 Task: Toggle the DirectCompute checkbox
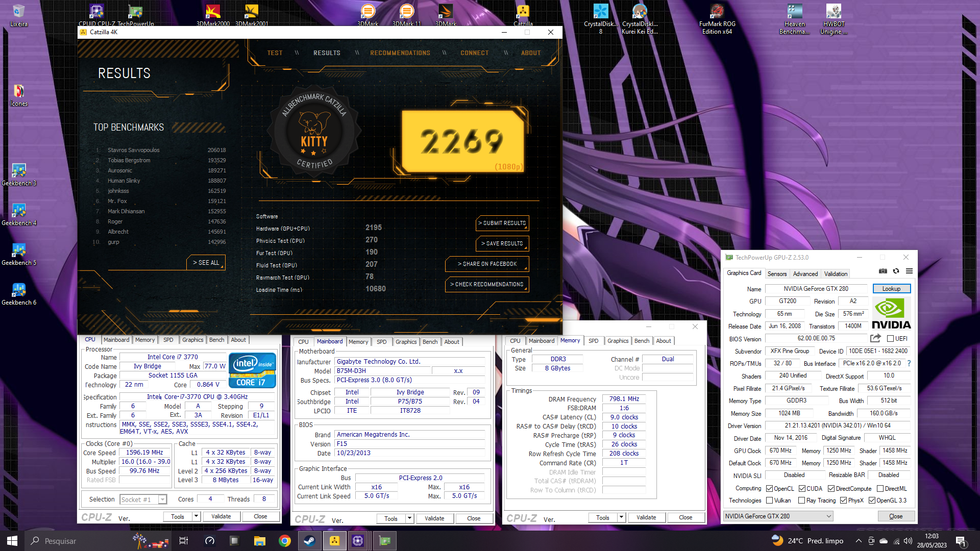pos(831,489)
